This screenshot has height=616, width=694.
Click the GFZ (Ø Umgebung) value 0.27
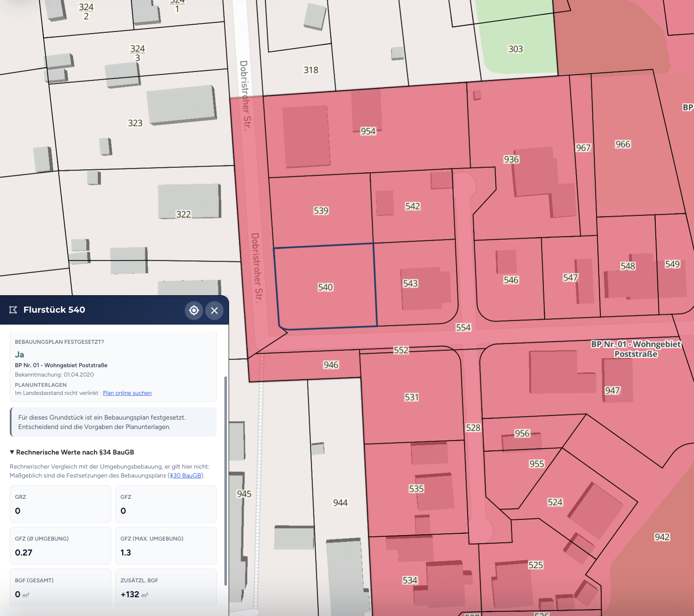pos(24,553)
